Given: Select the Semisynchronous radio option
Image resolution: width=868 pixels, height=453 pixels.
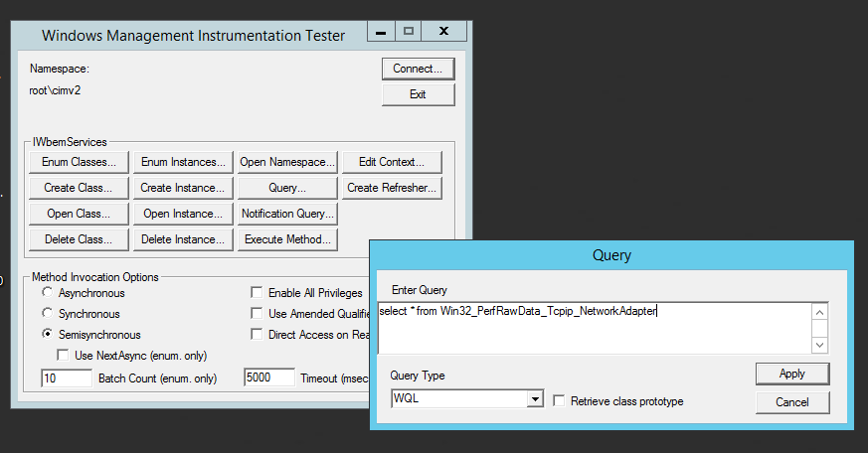Looking at the screenshot, I should point(48,334).
